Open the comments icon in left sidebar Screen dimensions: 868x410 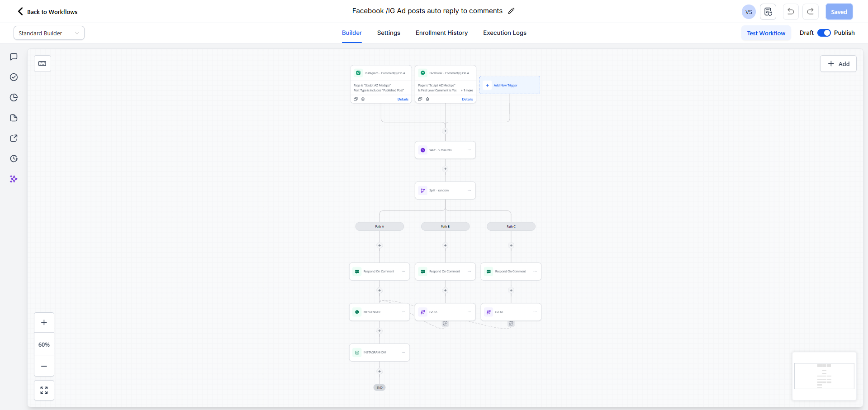pyautogui.click(x=14, y=57)
